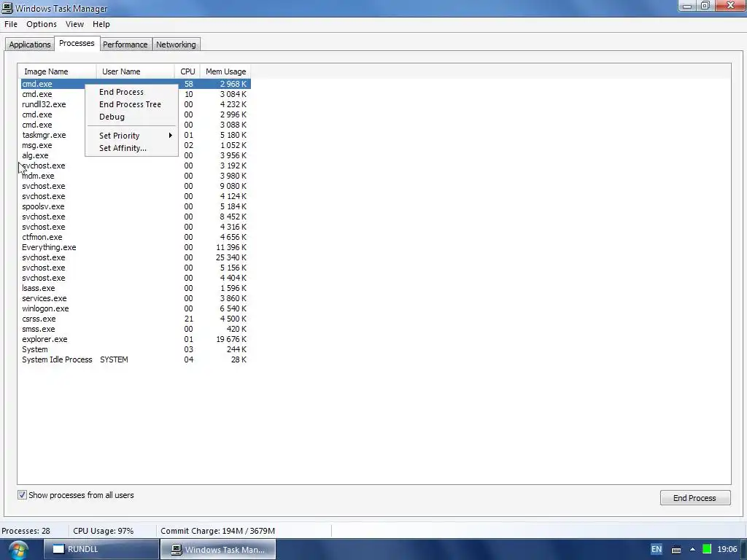
Task: Select the alg.exe process row
Action: (x=135, y=156)
